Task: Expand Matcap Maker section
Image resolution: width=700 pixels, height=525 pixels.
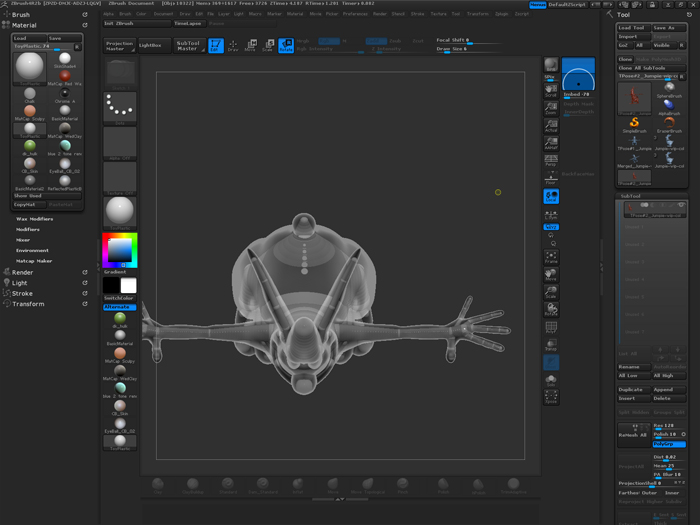Action: (x=34, y=261)
